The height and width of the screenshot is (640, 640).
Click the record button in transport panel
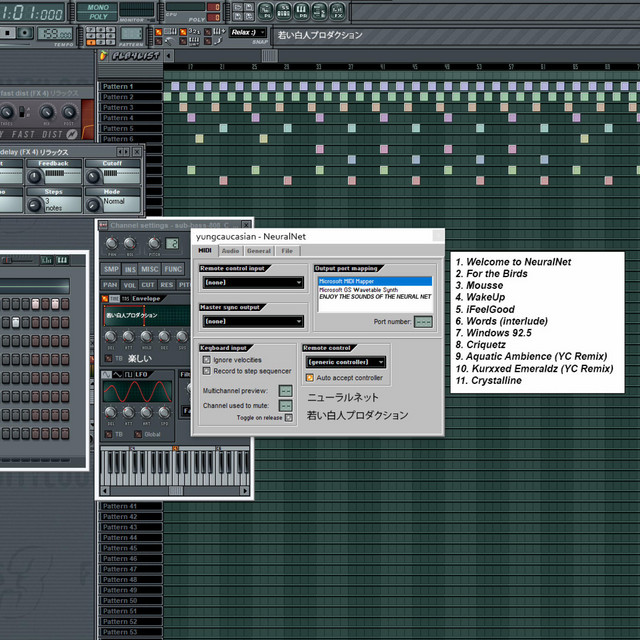25,33
